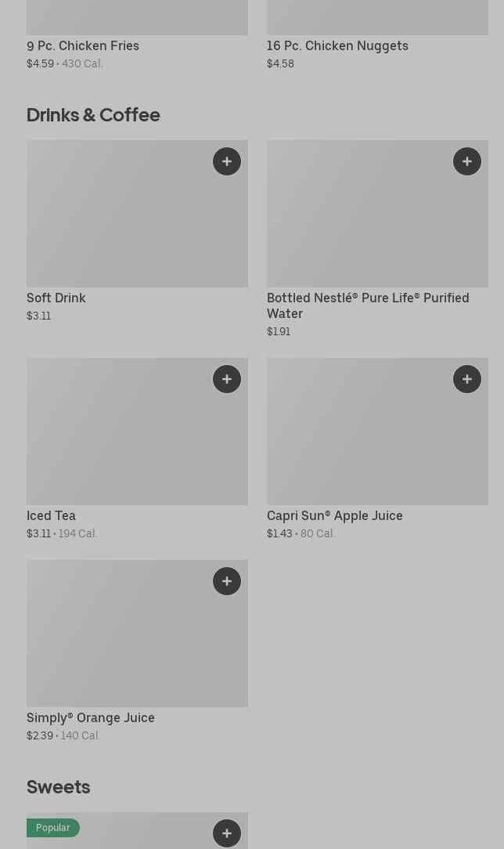Select the 16 Pc. Chicken Nuggets title
This screenshot has width=504, height=849.
(337, 45)
